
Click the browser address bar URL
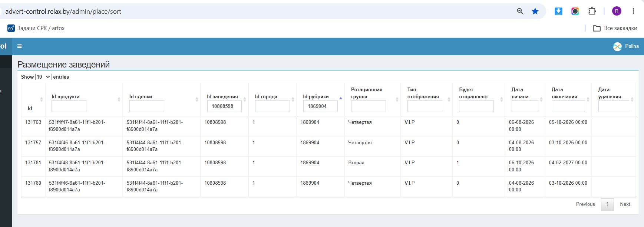pyautogui.click(x=63, y=11)
